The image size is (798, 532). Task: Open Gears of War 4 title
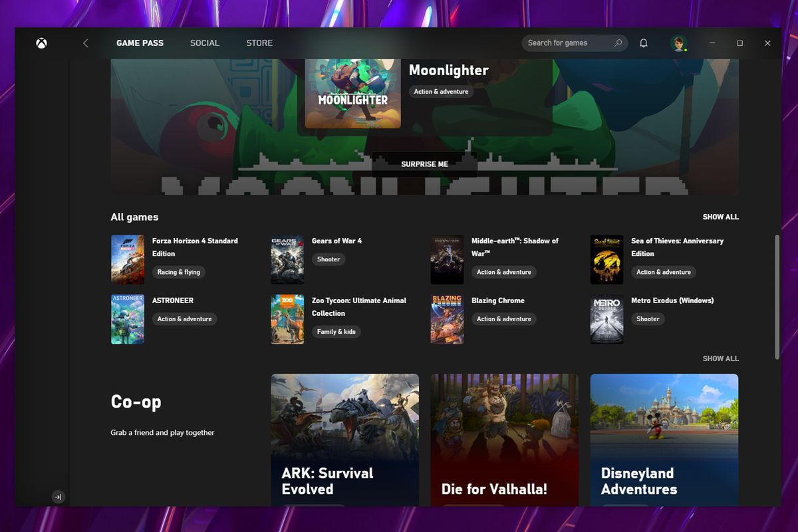(x=337, y=241)
